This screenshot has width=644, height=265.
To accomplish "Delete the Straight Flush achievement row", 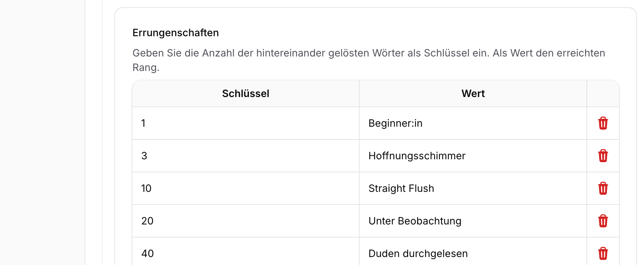I will tap(602, 188).
